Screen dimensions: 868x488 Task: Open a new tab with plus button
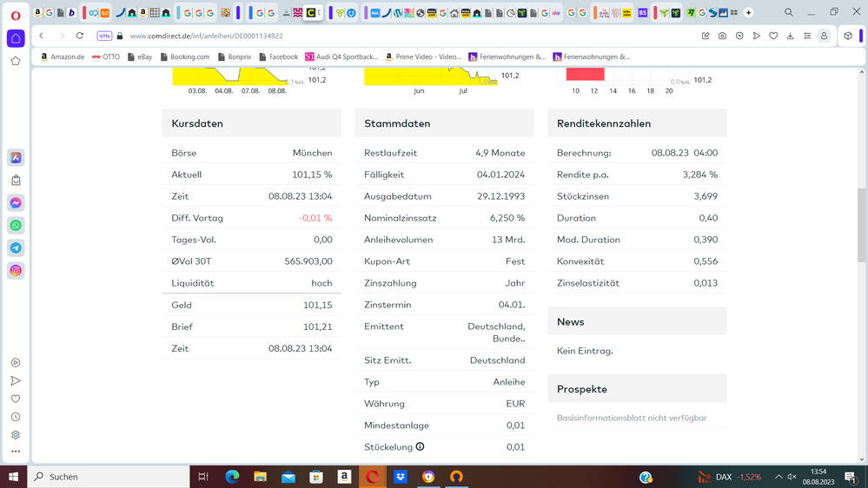(x=748, y=13)
